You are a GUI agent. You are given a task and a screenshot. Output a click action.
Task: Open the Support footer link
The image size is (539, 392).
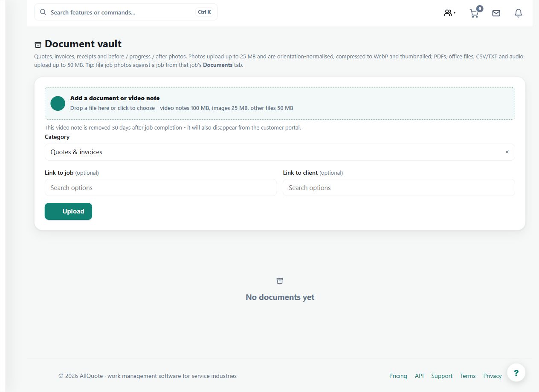[442, 376]
